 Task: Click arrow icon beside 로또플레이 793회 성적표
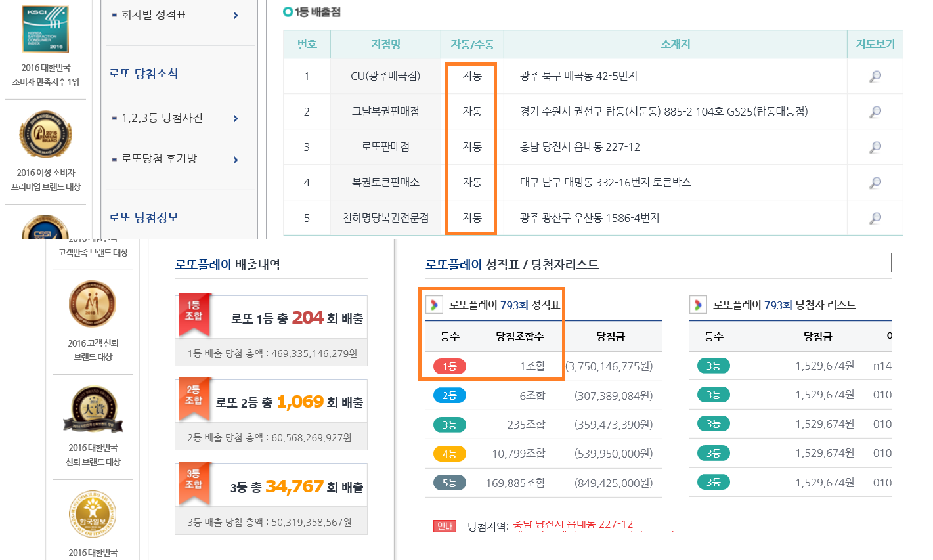click(x=435, y=305)
